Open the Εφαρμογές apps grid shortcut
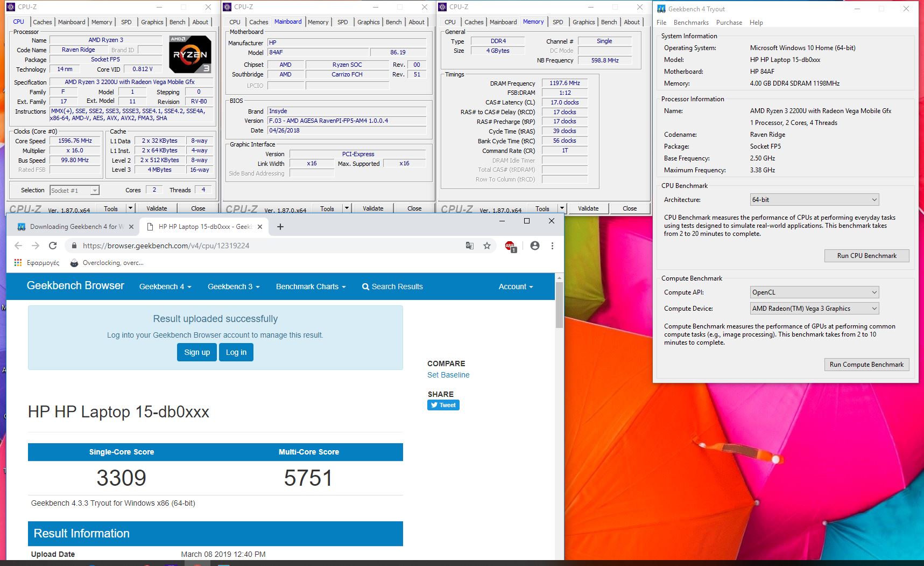 click(38, 263)
